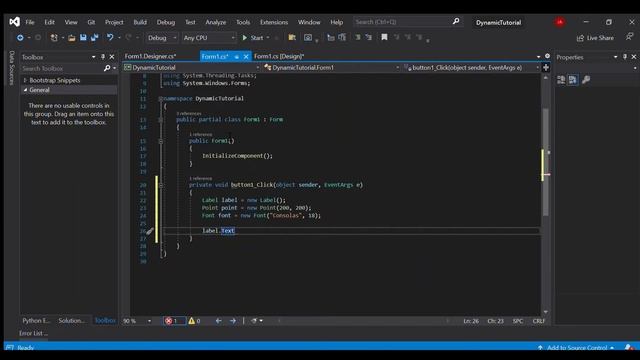This screenshot has width=640, height=360.
Task: Open a file with the folder icon
Action: pyautogui.click(x=71, y=38)
